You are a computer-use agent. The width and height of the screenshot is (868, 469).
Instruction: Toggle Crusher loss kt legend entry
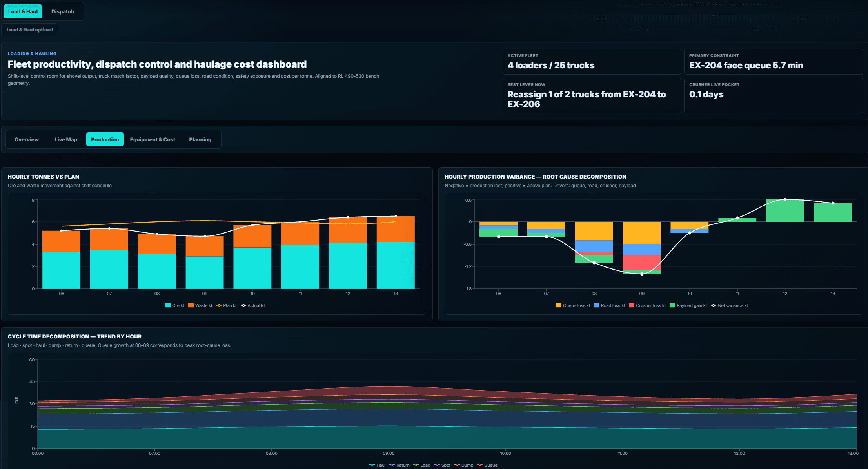(x=647, y=305)
